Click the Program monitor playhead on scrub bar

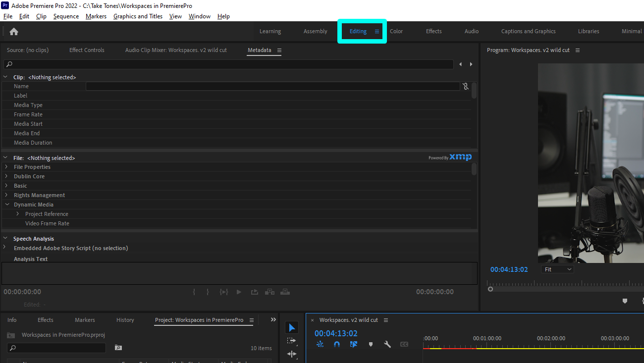[490, 289]
